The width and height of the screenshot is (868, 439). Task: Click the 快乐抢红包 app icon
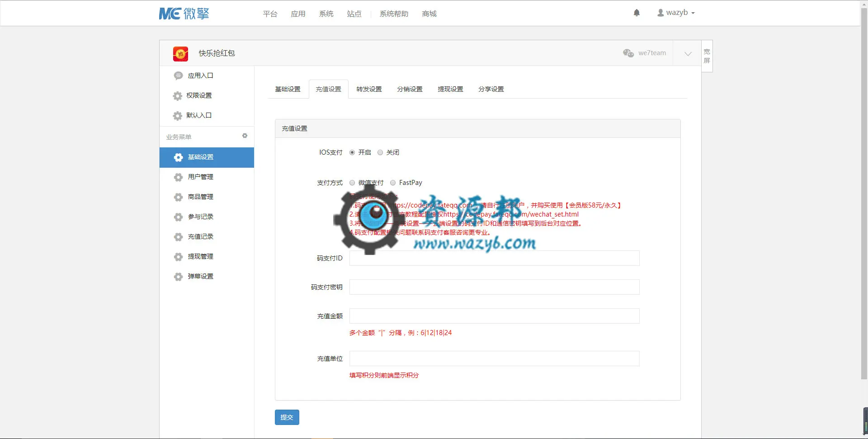click(180, 54)
